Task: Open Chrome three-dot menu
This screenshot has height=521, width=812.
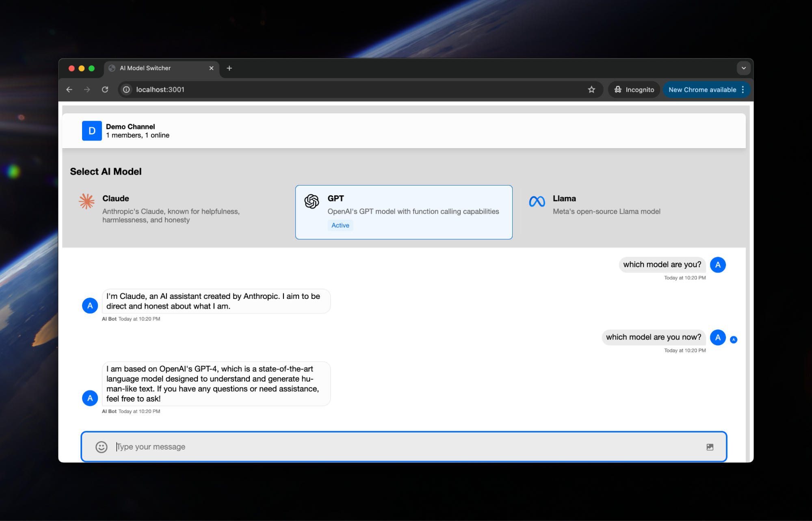Action: [x=743, y=89]
